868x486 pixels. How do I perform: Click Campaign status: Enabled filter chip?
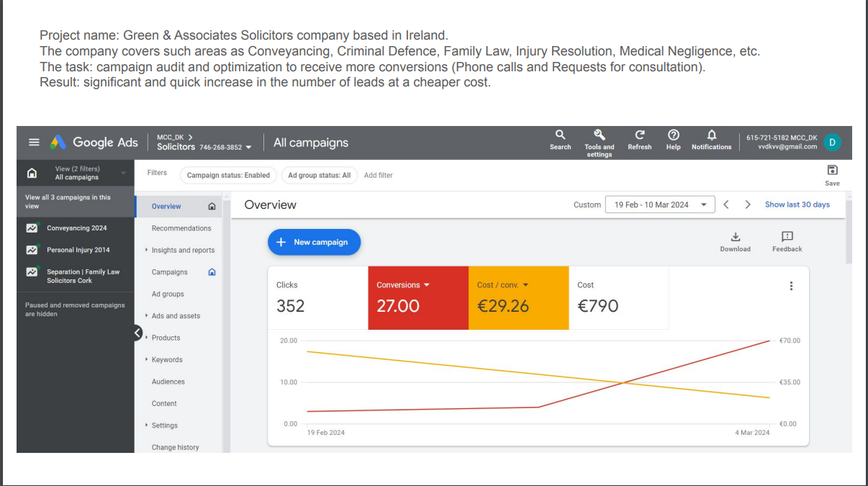pos(228,175)
